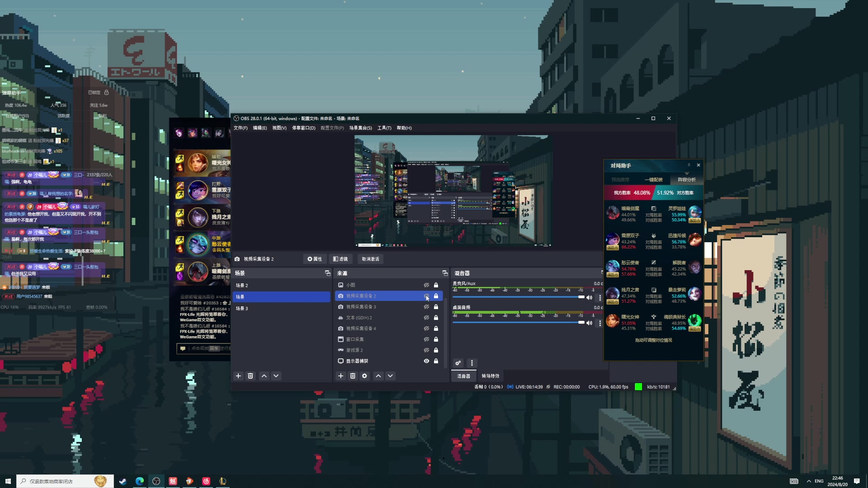Show visibility of 视频采集设备 4 source
The image size is (868, 488).
(426, 328)
